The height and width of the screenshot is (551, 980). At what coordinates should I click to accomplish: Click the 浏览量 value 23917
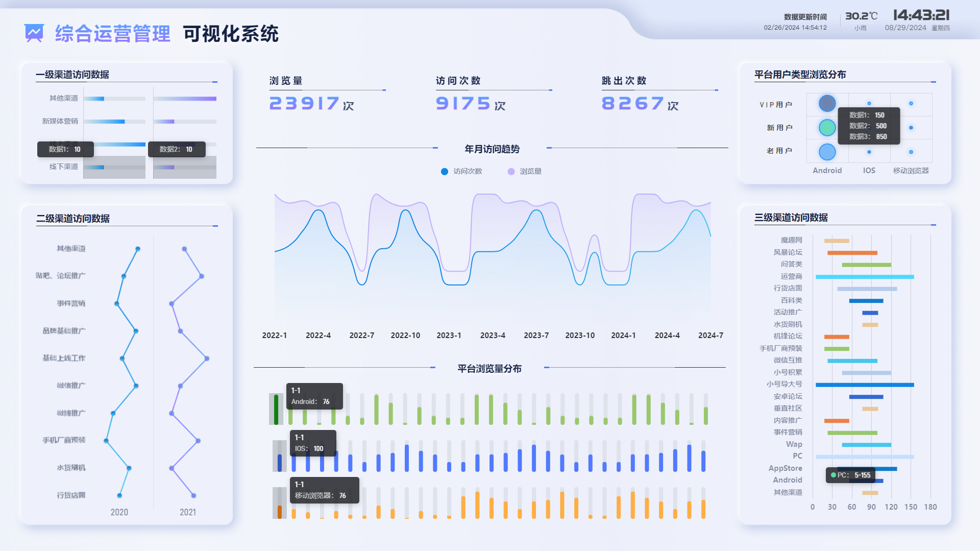(304, 104)
